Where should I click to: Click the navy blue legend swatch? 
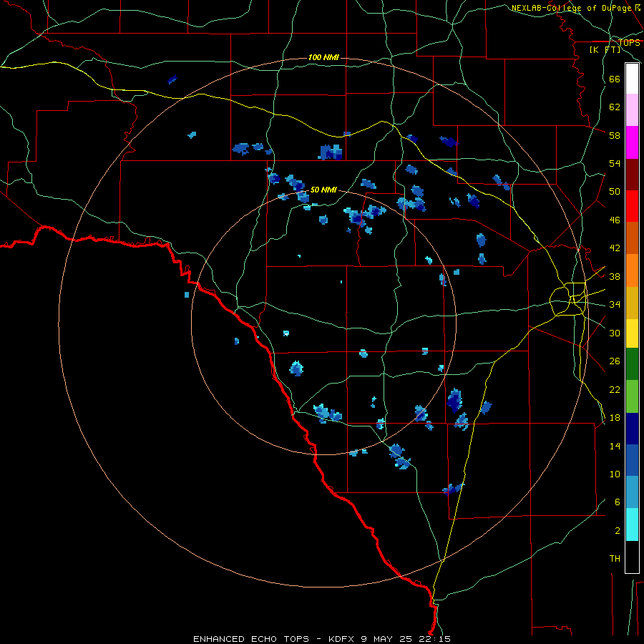click(x=632, y=429)
